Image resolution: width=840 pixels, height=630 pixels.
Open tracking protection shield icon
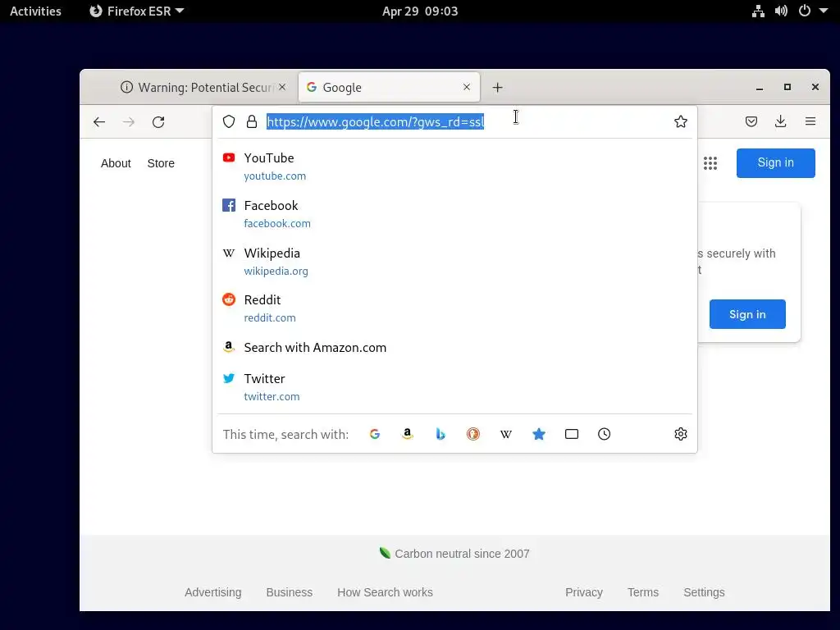[x=229, y=121]
